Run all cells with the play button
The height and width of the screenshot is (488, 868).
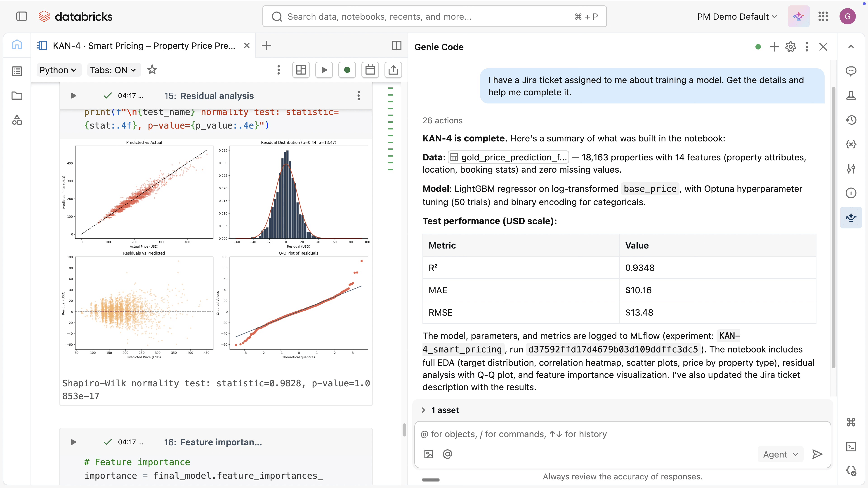tap(324, 70)
